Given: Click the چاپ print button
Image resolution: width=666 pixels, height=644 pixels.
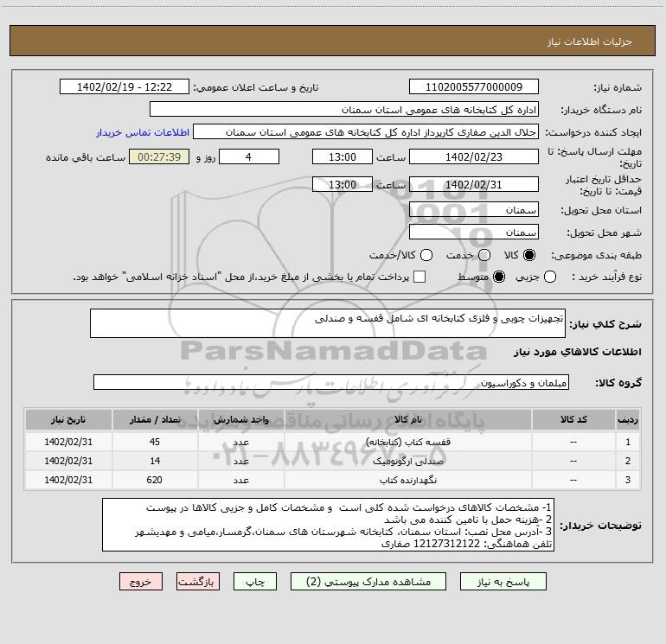Looking at the screenshot, I should 255,582.
